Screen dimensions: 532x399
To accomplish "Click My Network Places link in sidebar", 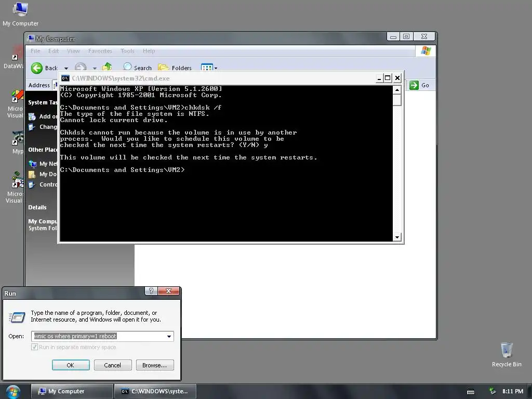I will (x=48, y=164).
